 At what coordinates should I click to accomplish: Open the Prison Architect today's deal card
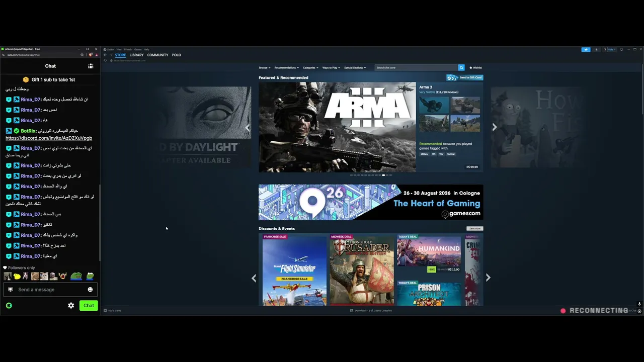coord(429,294)
